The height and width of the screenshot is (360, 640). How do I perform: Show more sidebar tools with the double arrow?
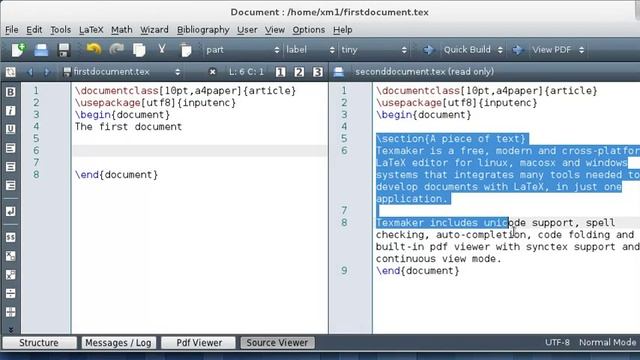(11, 329)
